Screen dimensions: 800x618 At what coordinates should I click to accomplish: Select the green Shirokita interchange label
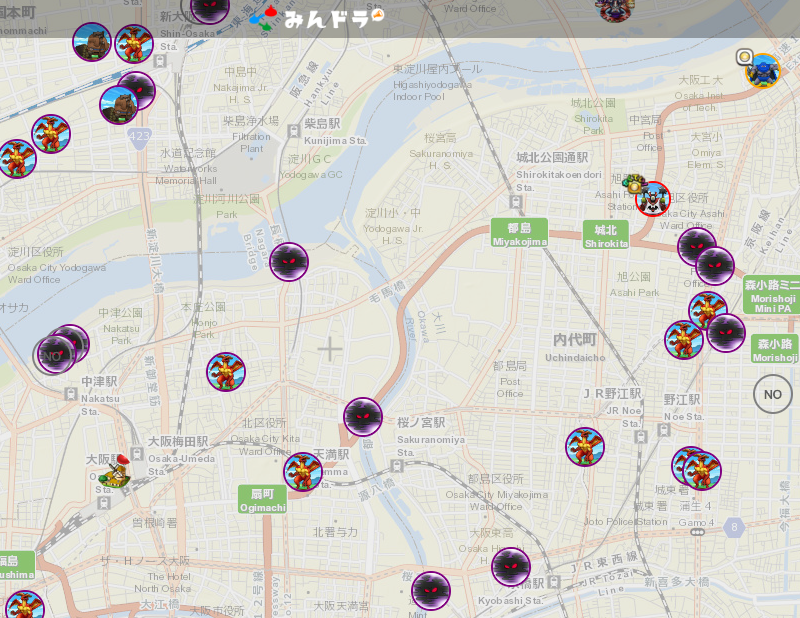(x=606, y=236)
